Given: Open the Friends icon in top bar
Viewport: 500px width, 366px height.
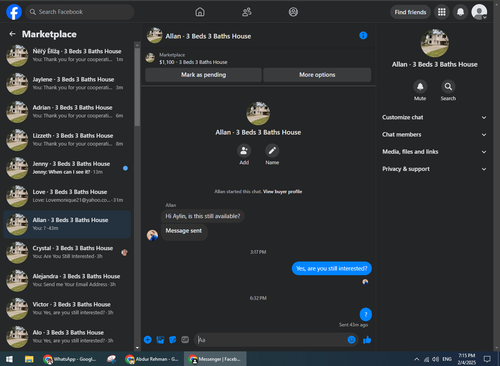Looking at the screenshot, I should pyautogui.click(x=247, y=12).
